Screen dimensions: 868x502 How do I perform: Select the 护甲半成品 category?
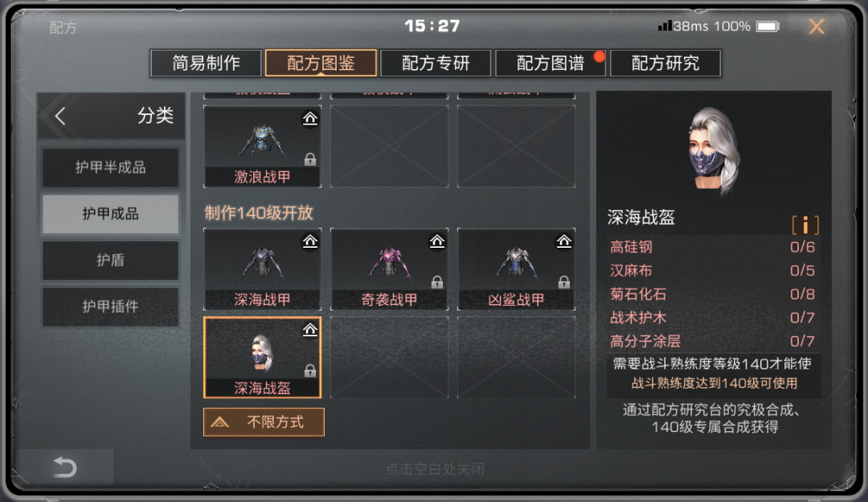coord(111,167)
